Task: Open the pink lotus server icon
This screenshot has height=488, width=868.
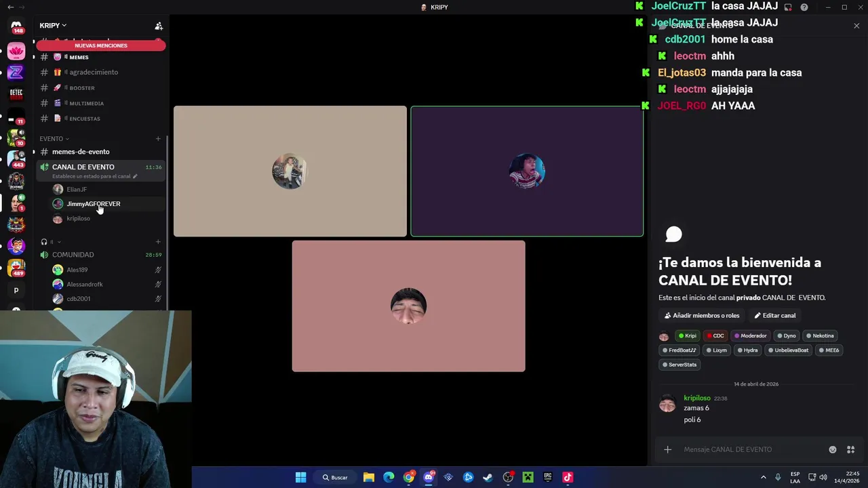Action: pyautogui.click(x=16, y=52)
